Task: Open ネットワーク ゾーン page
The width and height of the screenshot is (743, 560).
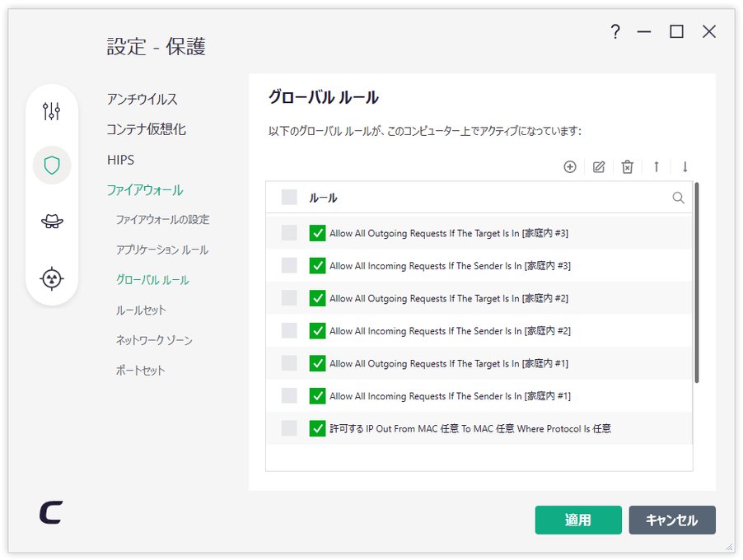Action: 155,340
